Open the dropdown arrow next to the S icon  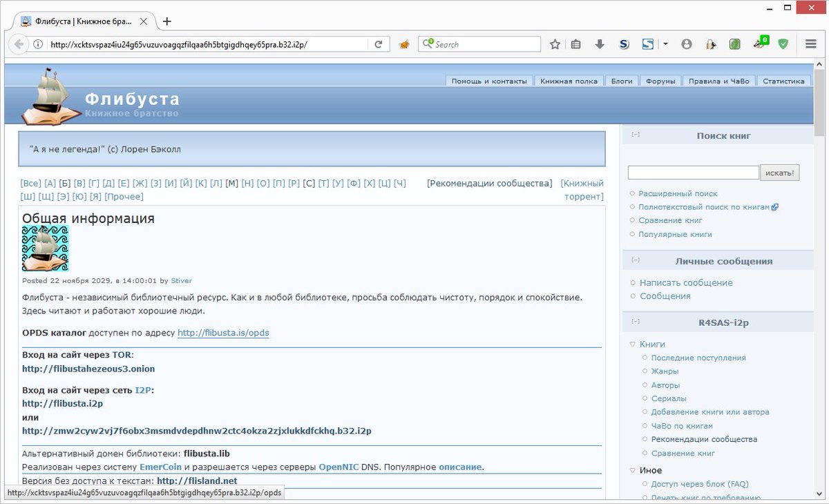[x=665, y=43]
